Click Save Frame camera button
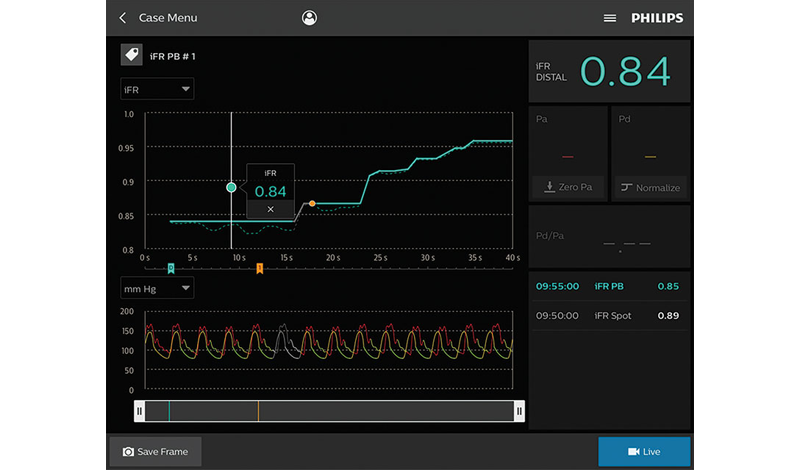 155,452
